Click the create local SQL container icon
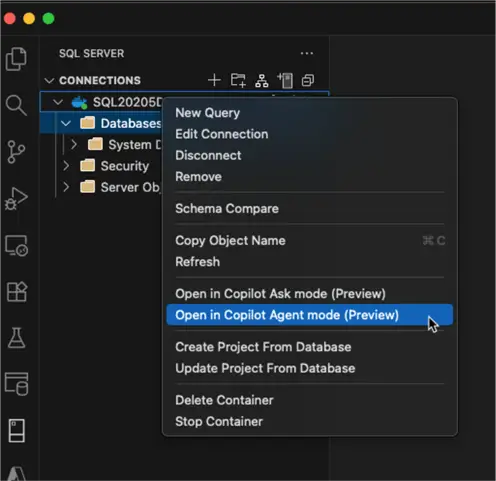The image size is (496, 481). click(285, 81)
